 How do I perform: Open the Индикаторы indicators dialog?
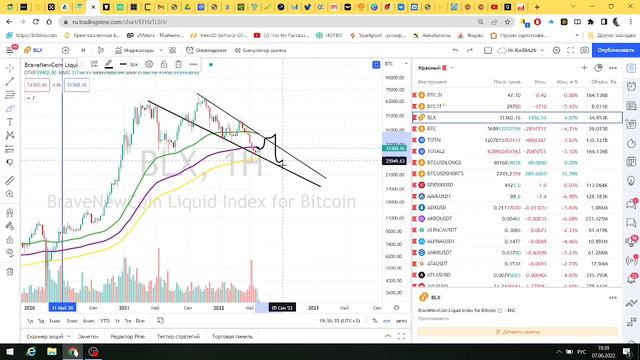[x=134, y=50]
